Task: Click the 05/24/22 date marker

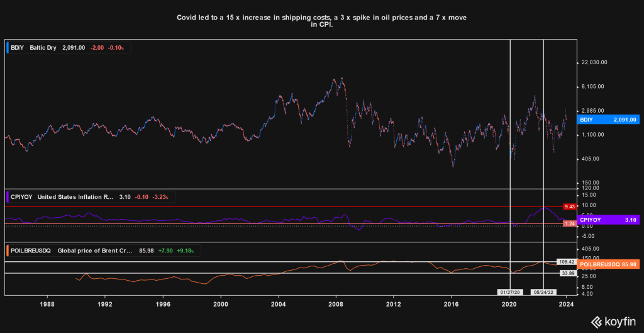Action: pyautogui.click(x=543, y=293)
